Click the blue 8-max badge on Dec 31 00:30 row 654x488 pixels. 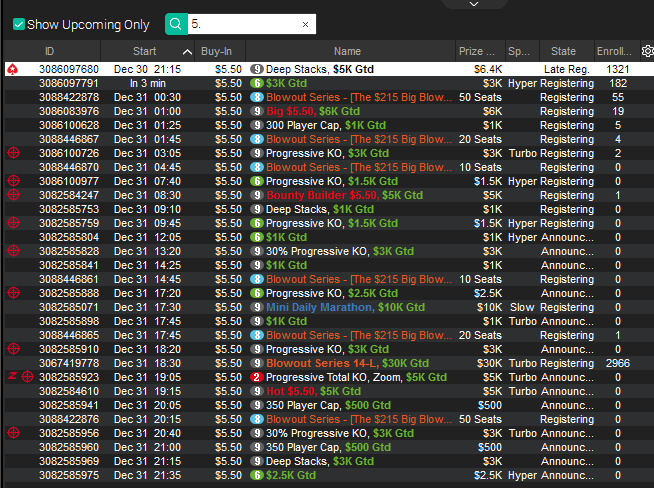(x=257, y=97)
